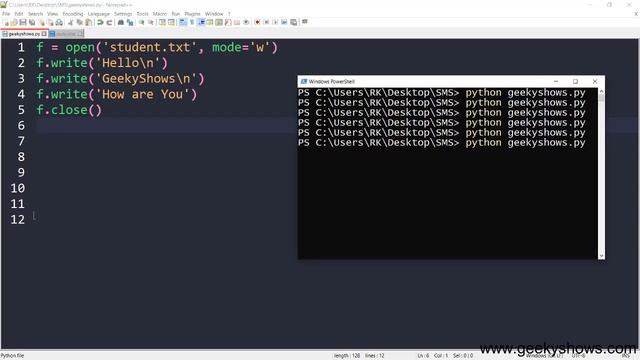Image resolution: width=640 pixels, height=360 pixels.
Task: Open the Tools menu
Action: coord(142,14)
